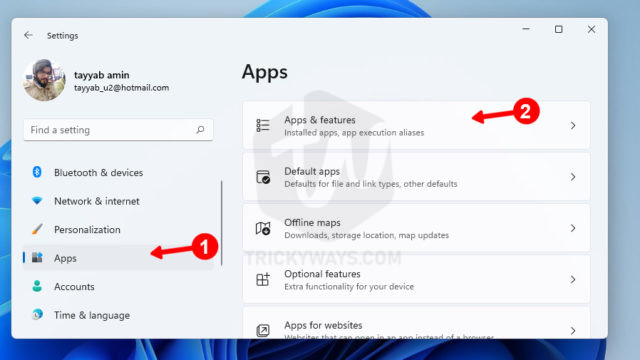Expand the Optional features chevron

tap(573, 280)
